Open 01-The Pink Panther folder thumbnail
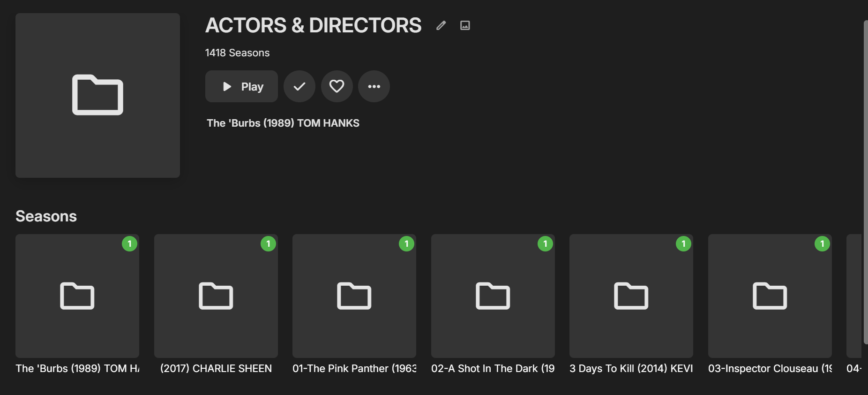 [x=354, y=296]
